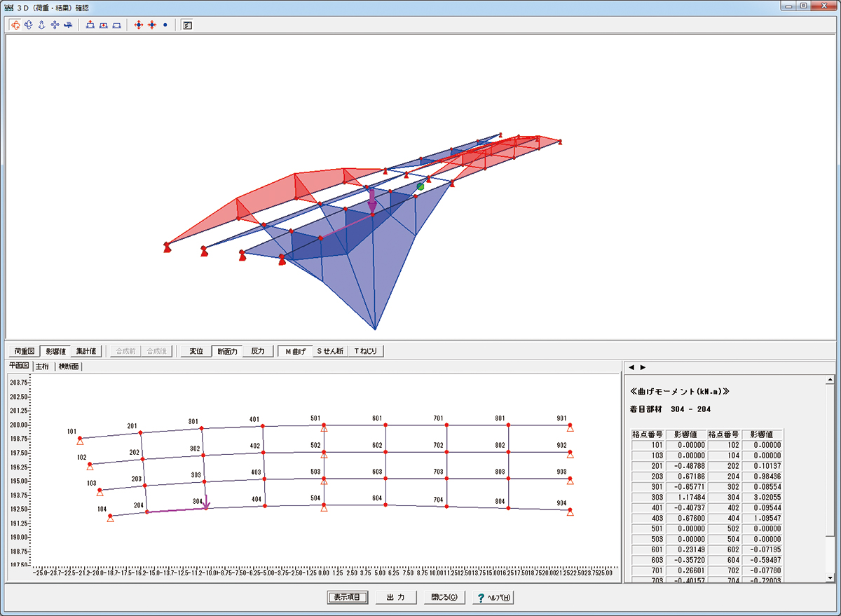Go to next result with right arrow
Image resolution: width=841 pixels, height=616 pixels.
pos(643,367)
